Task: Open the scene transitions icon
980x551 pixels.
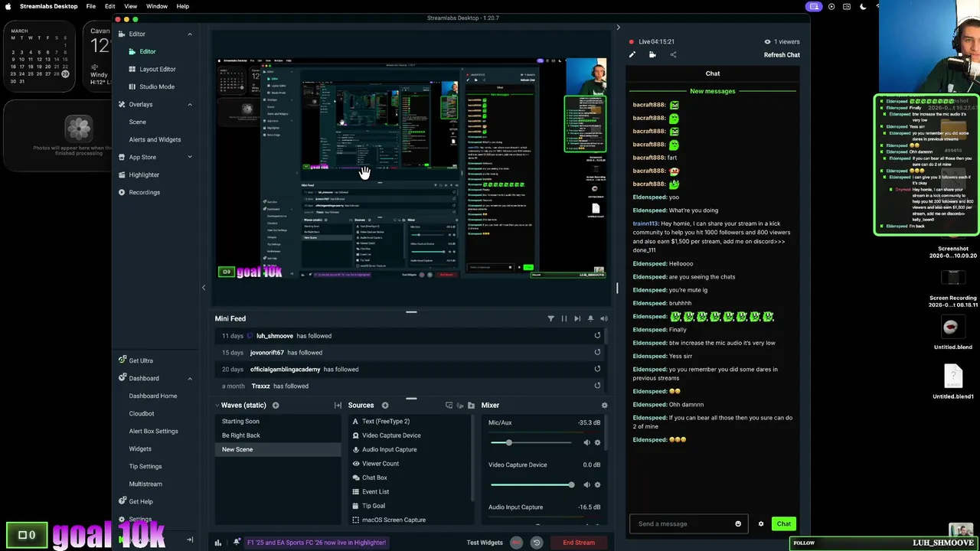Action: 338,406
